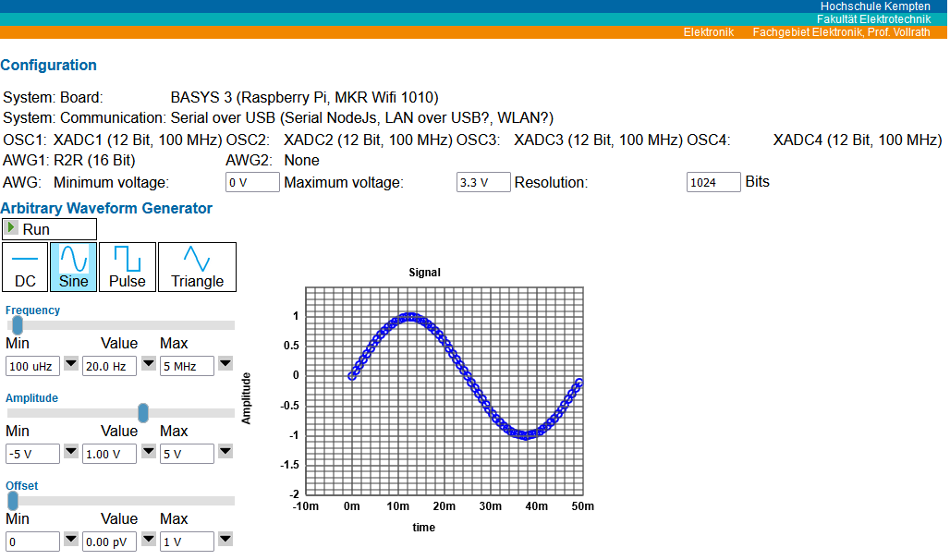Expand the Offset Max dropdown arrow

point(225,542)
